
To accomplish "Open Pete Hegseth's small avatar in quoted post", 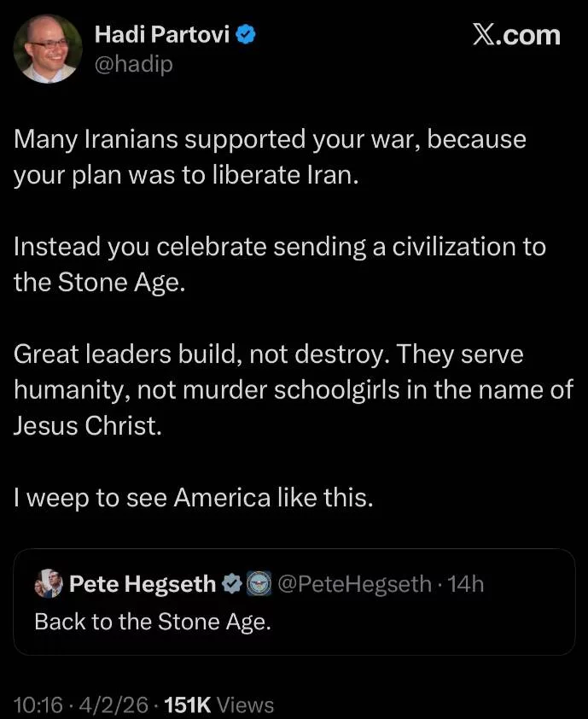I will (49, 584).
